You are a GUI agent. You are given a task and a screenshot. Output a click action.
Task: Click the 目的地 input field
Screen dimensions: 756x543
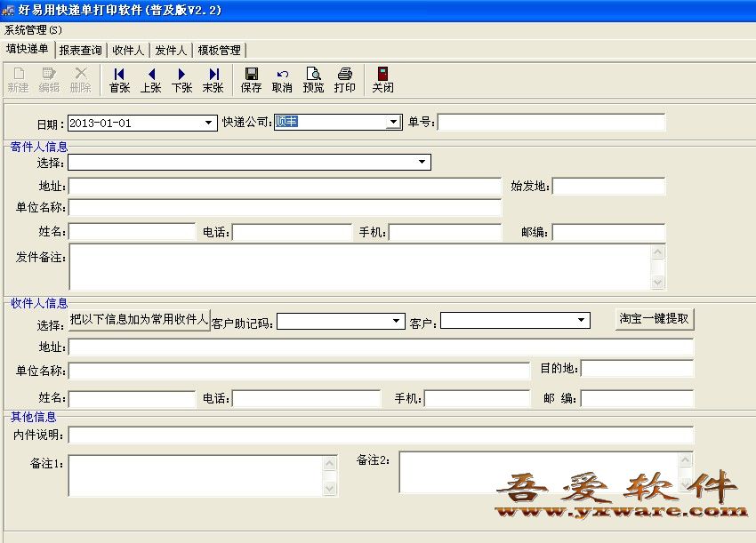click(x=638, y=369)
